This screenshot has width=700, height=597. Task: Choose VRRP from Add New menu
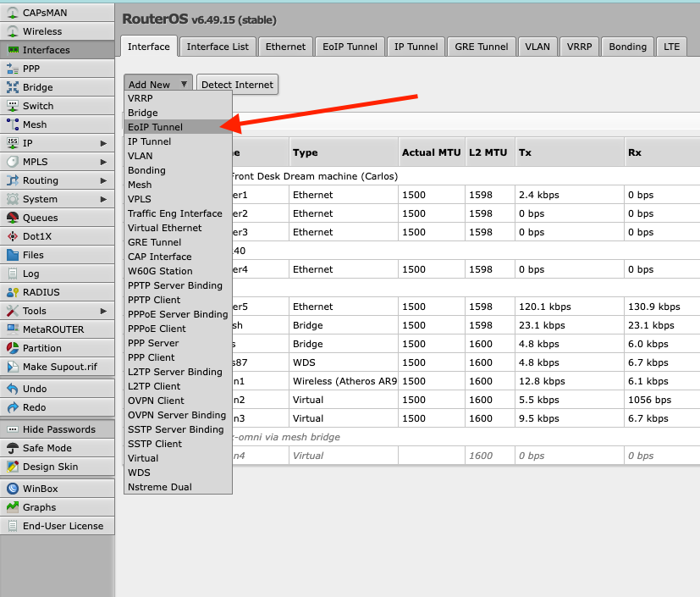pyautogui.click(x=178, y=98)
